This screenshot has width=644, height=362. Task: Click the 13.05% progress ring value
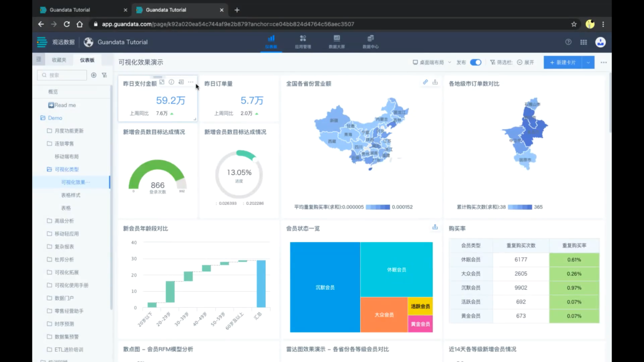[239, 173]
